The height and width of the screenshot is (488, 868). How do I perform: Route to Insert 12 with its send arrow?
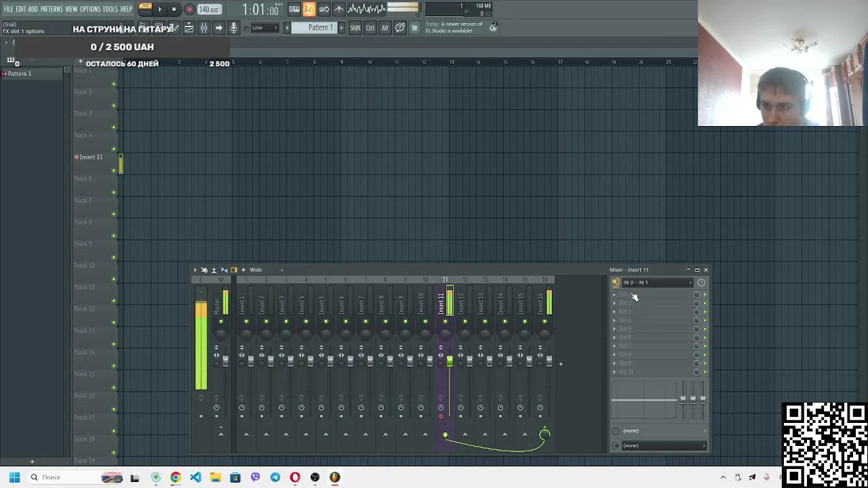click(465, 434)
